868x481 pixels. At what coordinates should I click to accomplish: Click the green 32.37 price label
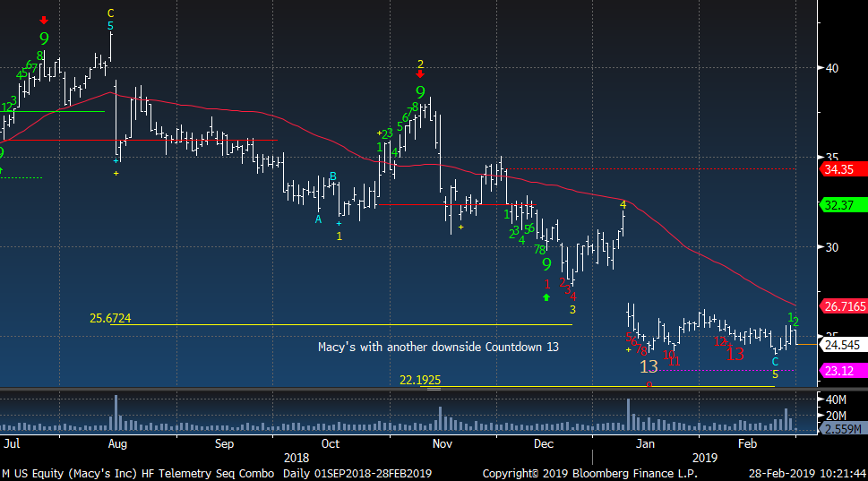pyautogui.click(x=843, y=205)
